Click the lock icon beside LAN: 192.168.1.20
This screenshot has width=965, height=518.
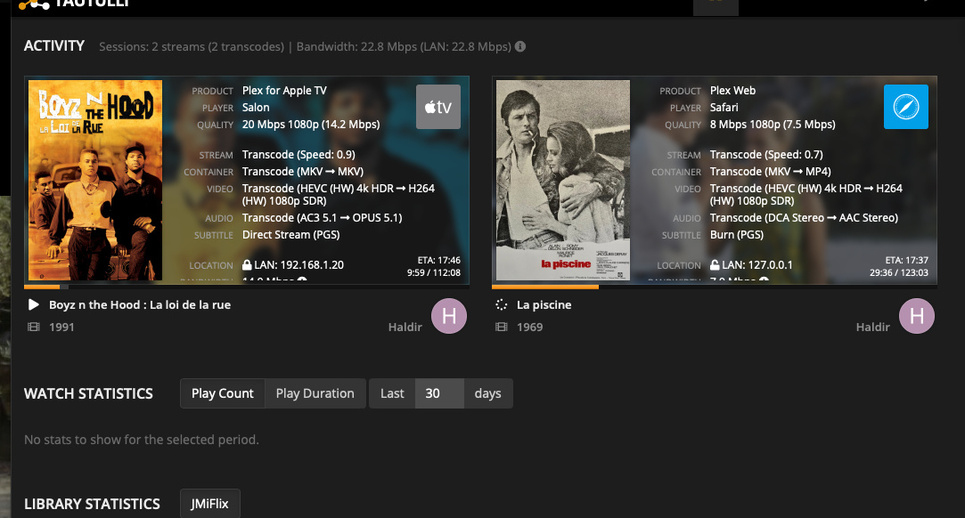pyautogui.click(x=247, y=265)
